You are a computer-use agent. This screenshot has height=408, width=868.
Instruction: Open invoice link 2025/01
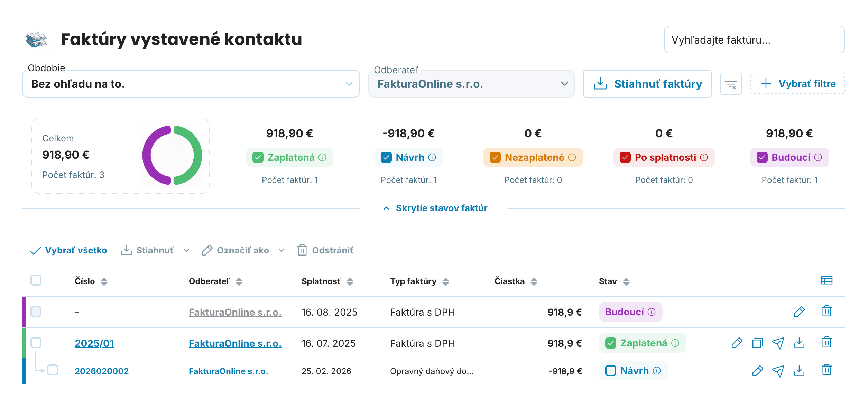94,343
